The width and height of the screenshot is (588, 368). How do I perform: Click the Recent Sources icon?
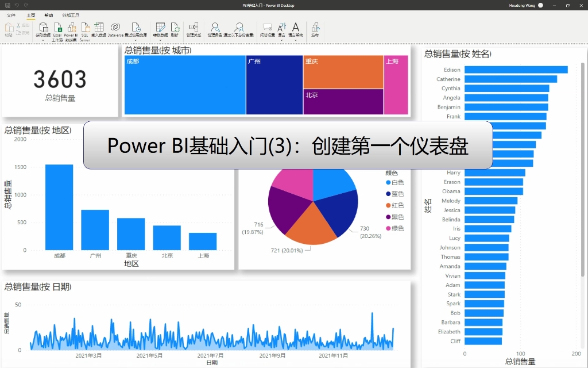pos(136,28)
